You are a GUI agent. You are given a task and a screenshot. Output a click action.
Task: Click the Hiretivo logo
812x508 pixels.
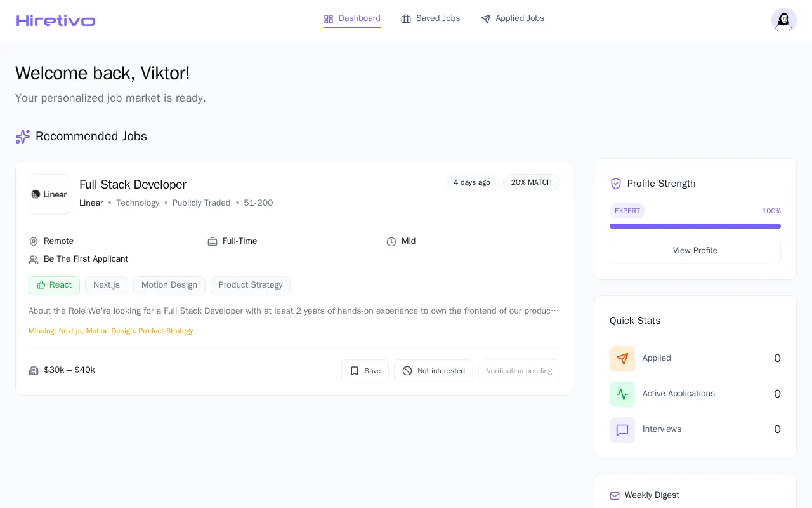pyautogui.click(x=56, y=20)
